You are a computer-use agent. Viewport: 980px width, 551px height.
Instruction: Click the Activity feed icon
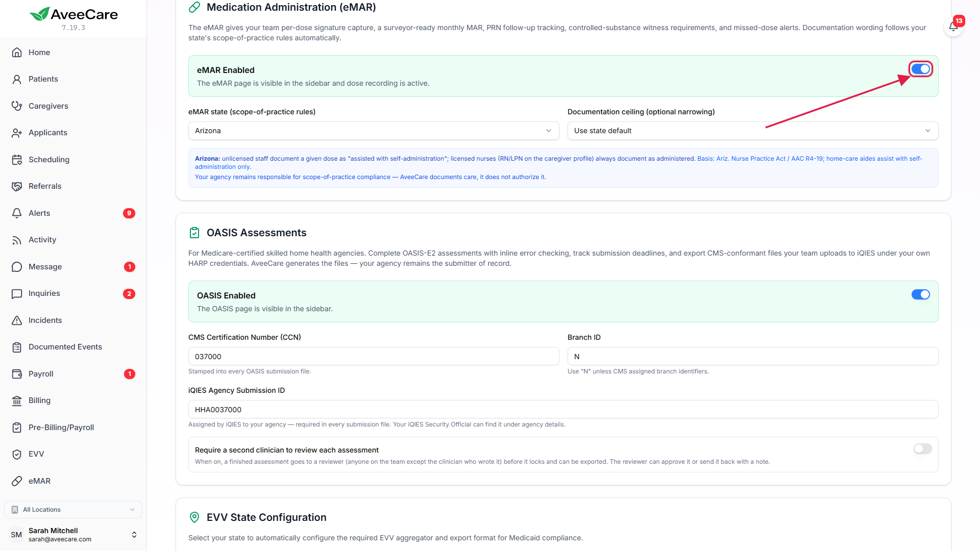pos(17,240)
